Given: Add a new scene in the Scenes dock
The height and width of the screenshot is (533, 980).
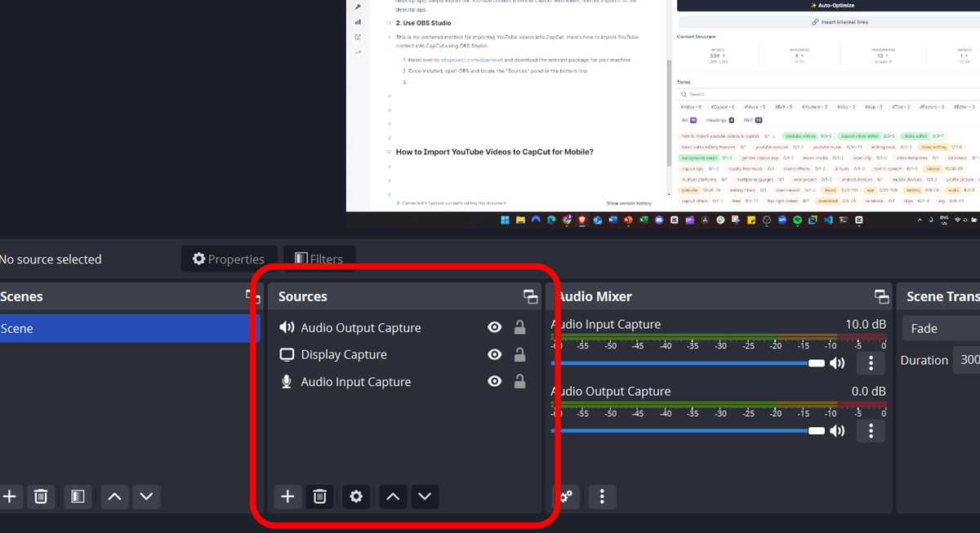Looking at the screenshot, I should (x=9, y=495).
